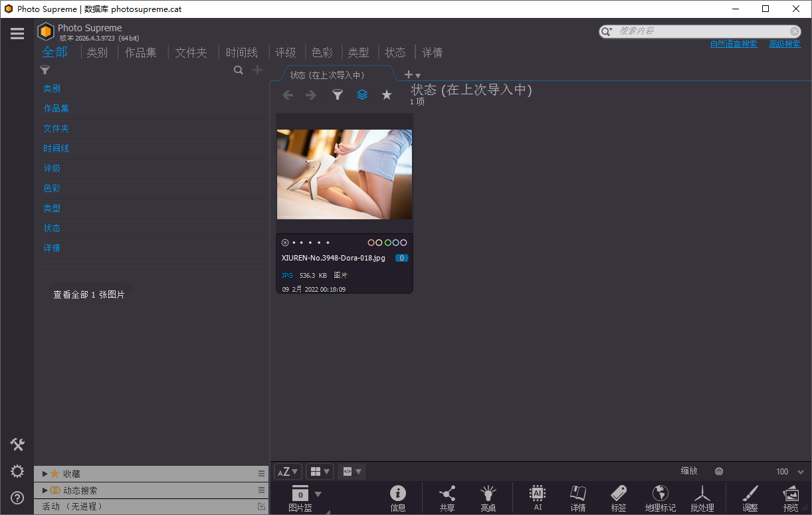This screenshot has height=515, width=812.
Task: Open the 地理标记 geotag globe
Action: (660, 498)
